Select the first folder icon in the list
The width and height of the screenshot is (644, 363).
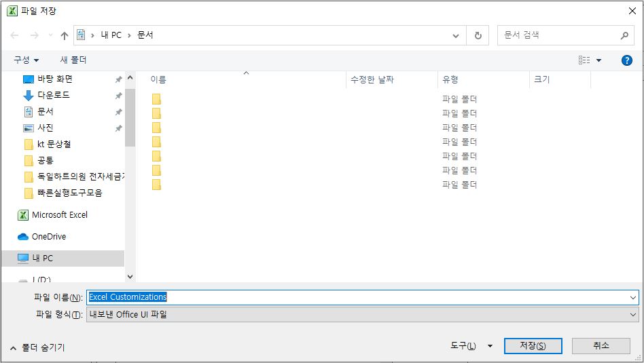[x=156, y=99]
